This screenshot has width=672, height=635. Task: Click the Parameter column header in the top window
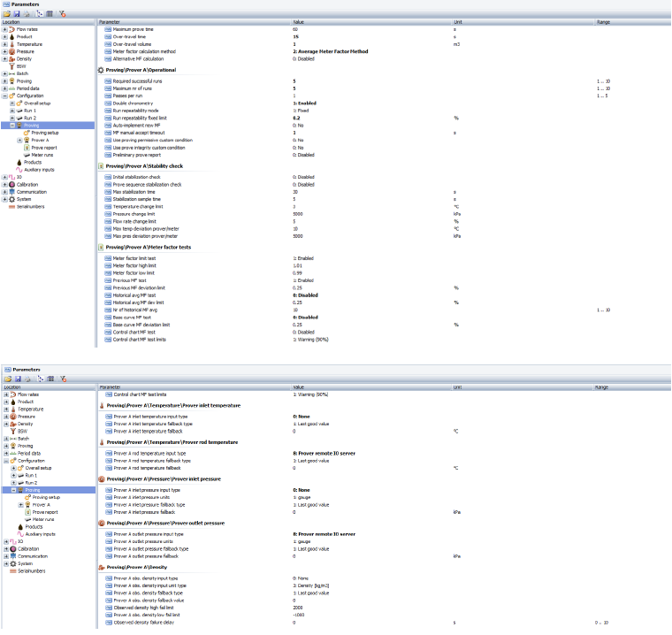194,22
